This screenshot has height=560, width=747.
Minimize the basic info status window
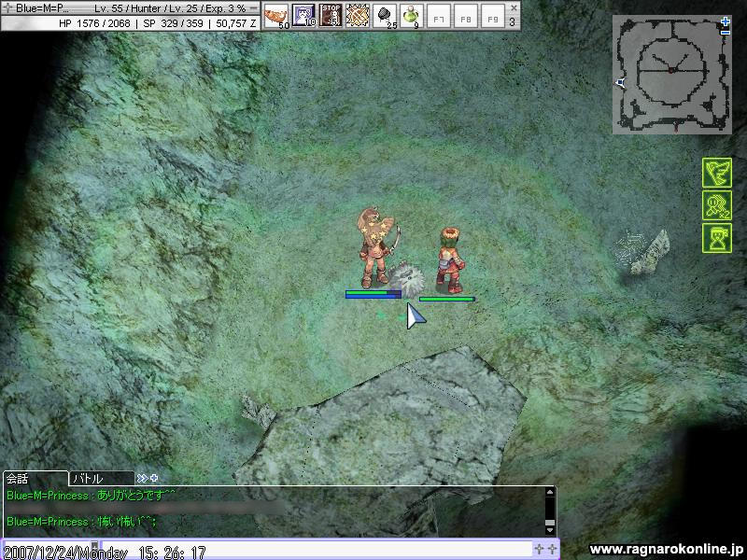coord(254,8)
